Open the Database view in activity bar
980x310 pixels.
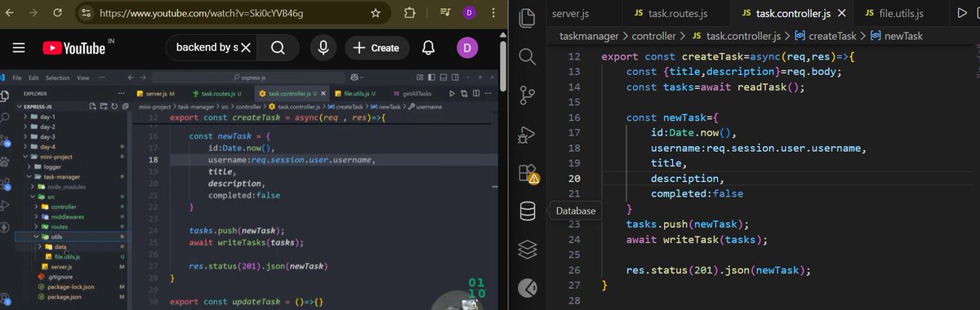[x=527, y=211]
